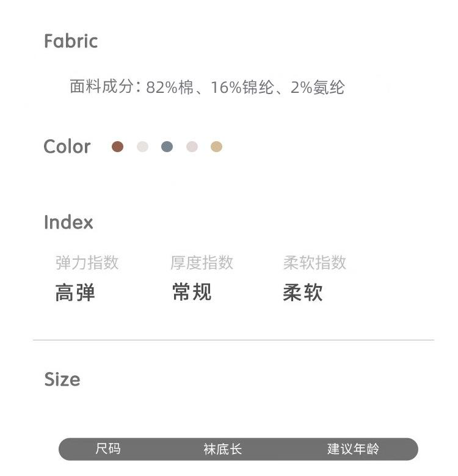Pick the off-white swatch next to brown

(142, 147)
